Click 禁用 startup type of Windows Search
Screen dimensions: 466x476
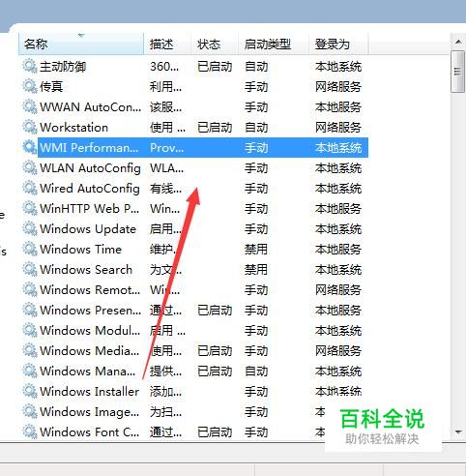pyautogui.click(x=256, y=270)
